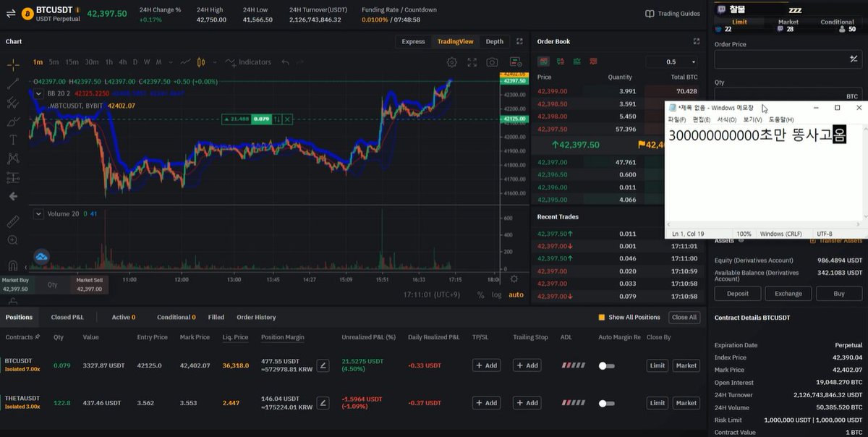This screenshot has width=868, height=437.
Task: Select the brush drawing tool
Action: coord(13,122)
